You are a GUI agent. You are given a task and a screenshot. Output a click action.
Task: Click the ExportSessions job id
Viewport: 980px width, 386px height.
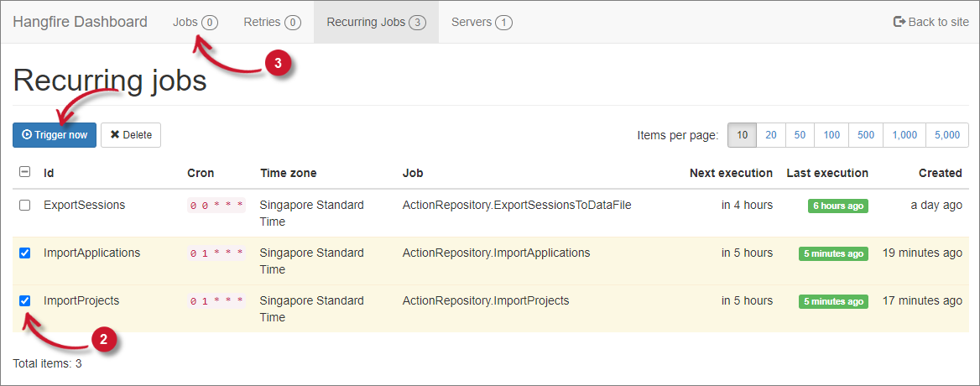(x=85, y=205)
